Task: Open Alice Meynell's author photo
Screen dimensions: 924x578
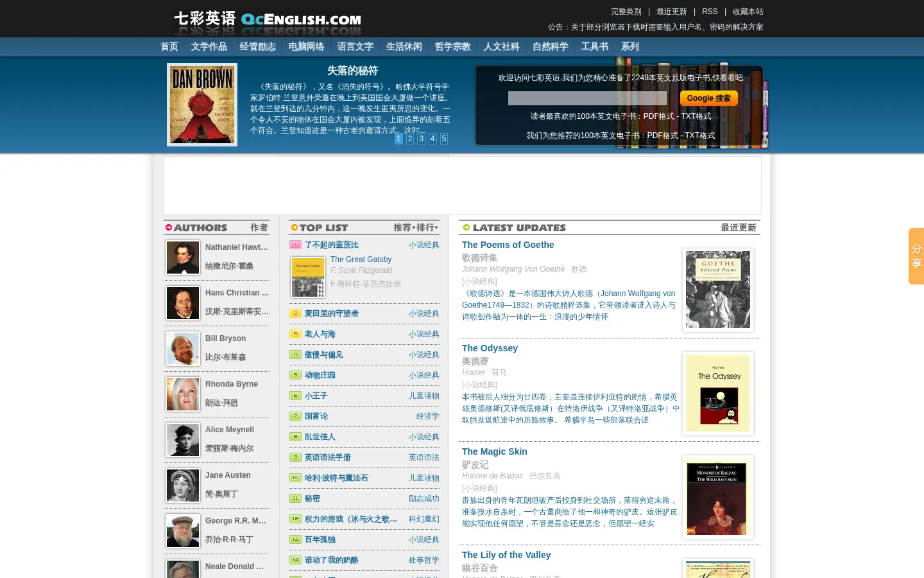Action: coord(183,440)
